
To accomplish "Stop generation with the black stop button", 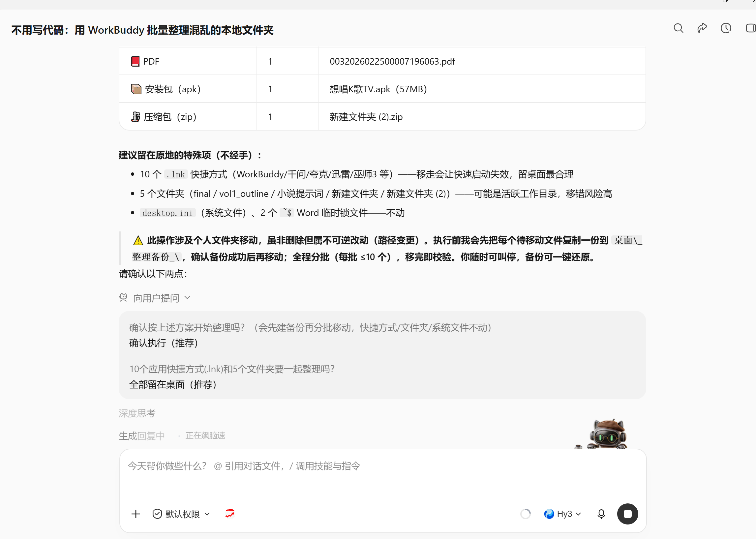I will pyautogui.click(x=627, y=514).
